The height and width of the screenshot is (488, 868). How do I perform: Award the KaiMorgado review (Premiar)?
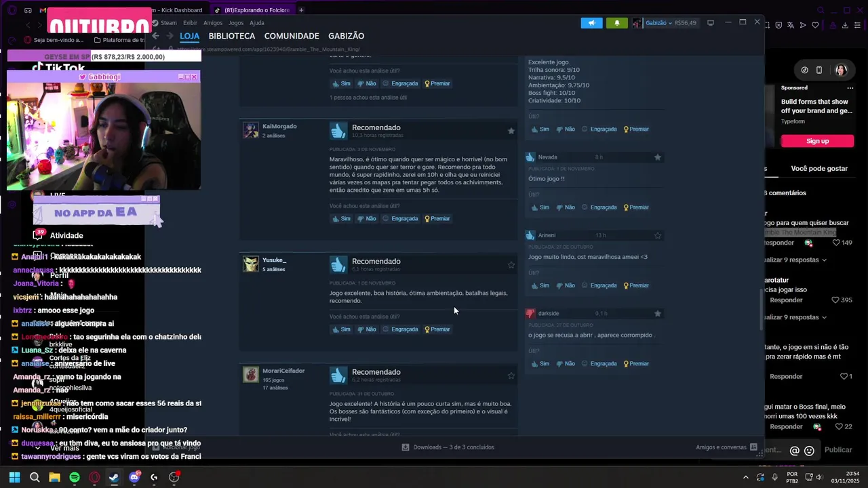click(437, 219)
